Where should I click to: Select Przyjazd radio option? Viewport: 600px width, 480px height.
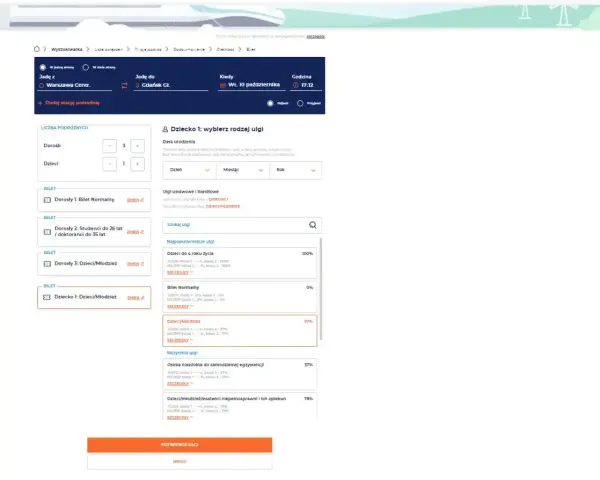[x=300, y=103]
